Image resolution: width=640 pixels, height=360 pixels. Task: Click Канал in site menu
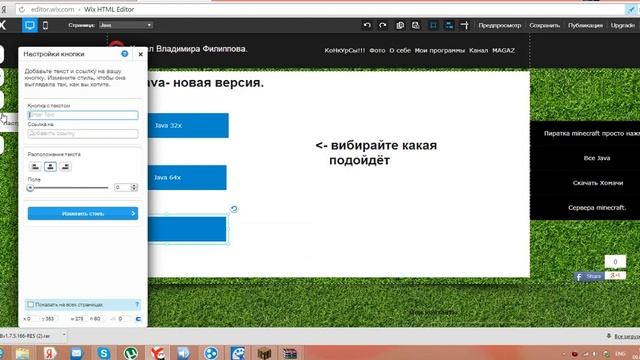click(478, 51)
